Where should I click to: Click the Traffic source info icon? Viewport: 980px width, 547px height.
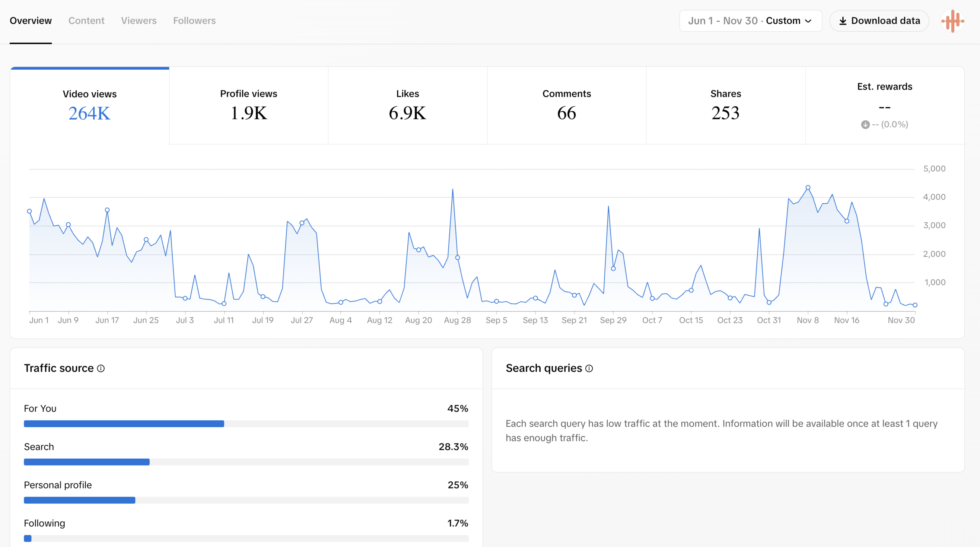(101, 368)
